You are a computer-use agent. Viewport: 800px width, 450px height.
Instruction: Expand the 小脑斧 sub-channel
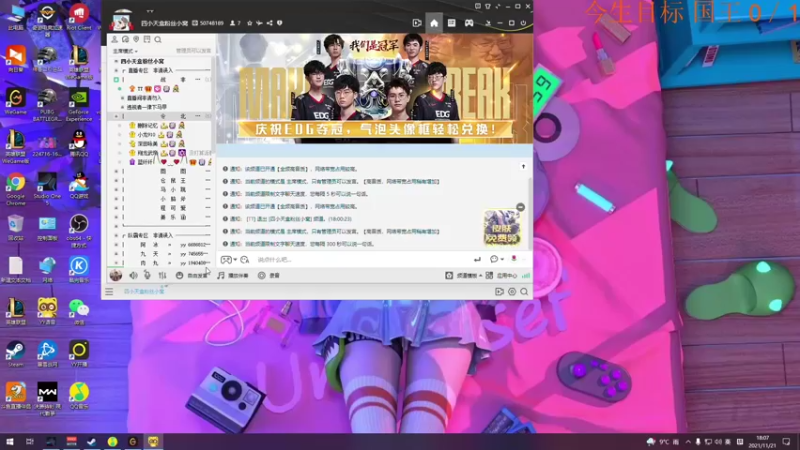click(116, 199)
